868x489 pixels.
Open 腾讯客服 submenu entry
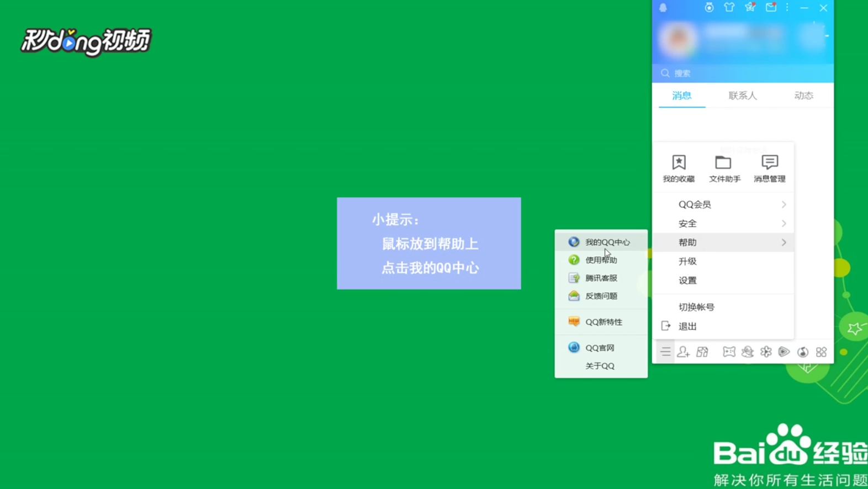[x=601, y=278]
